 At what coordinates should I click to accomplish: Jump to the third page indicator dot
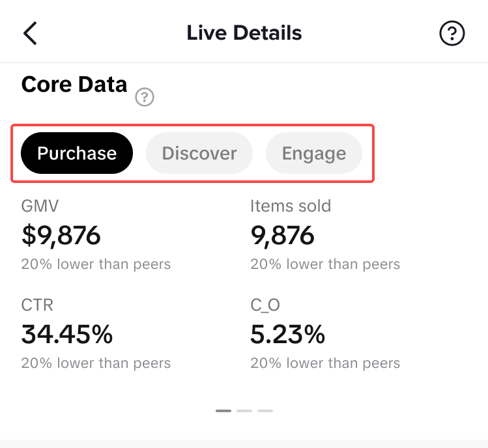(x=265, y=411)
